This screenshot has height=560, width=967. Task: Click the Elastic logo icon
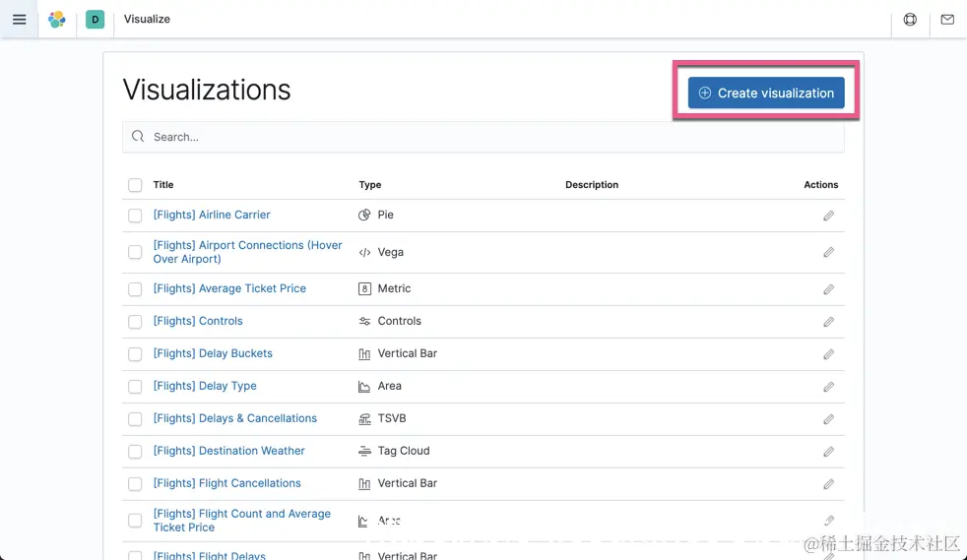(x=57, y=19)
